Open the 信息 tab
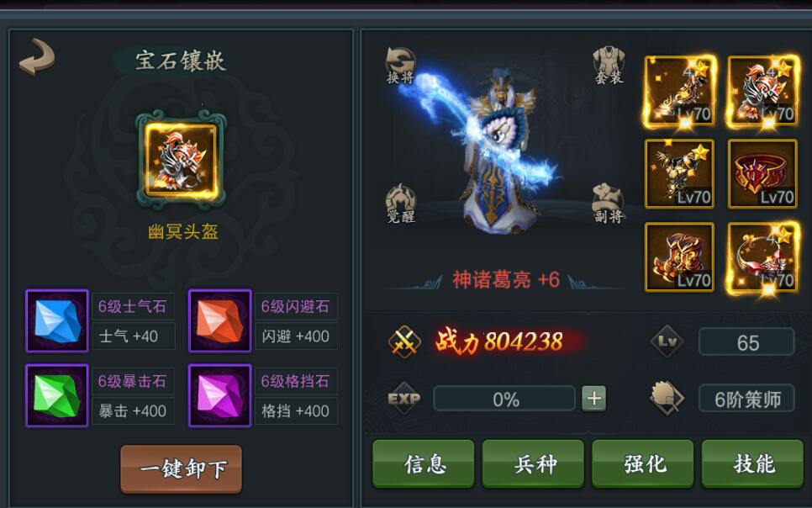Image resolution: width=812 pixels, height=508 pixels. tap(424, 463)
